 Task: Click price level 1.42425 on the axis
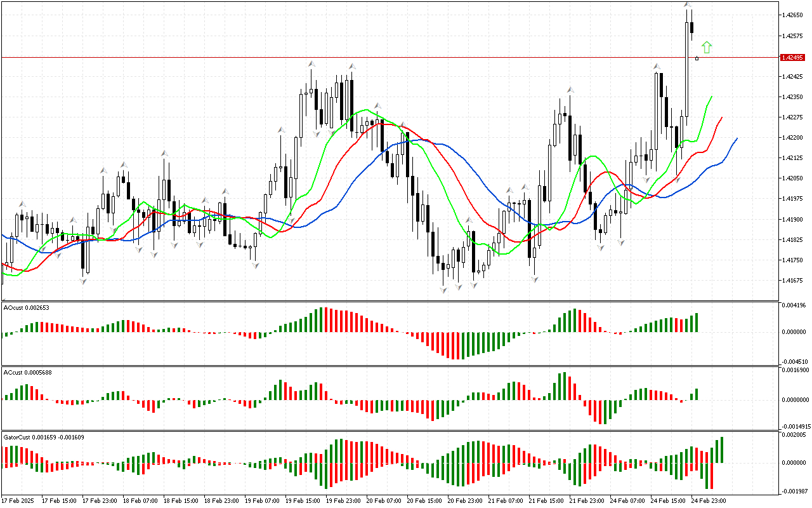[793, 77]
